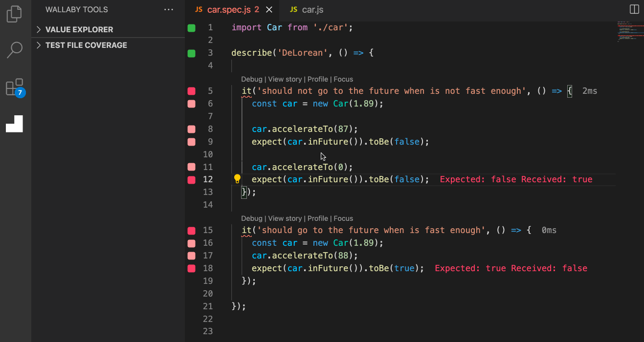Click the code minimap preview
644x342 pixels.
tap(629, 32)
